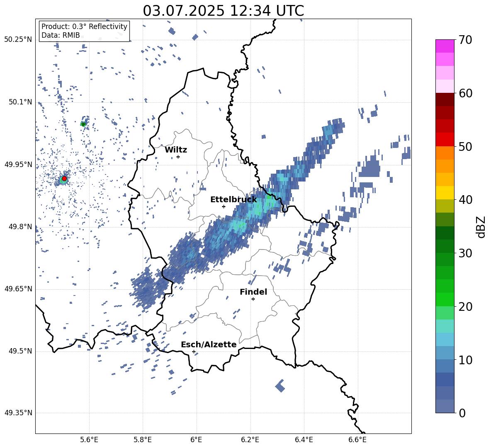Image resolution: width=491 pixels, height=448 pixels.
Task: Click the 49.95°N latitude label
Action: click(18, 165)
